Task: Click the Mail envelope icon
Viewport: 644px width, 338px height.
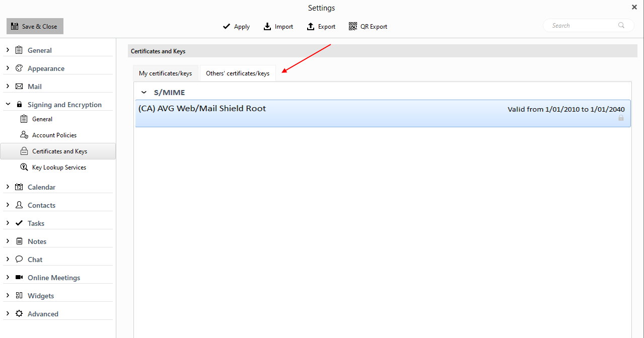Action: pos(19,87)
